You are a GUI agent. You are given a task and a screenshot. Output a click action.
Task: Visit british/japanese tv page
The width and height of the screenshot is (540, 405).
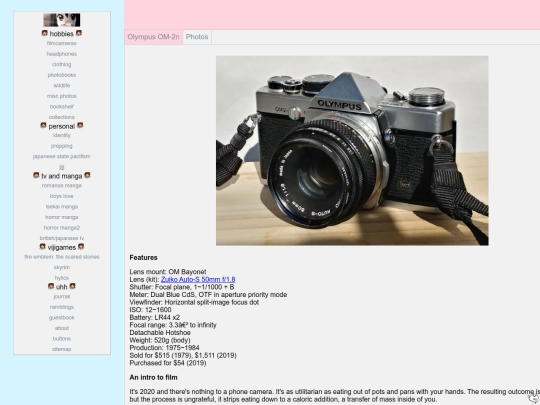pyautogui.click(x=62, y=238)
